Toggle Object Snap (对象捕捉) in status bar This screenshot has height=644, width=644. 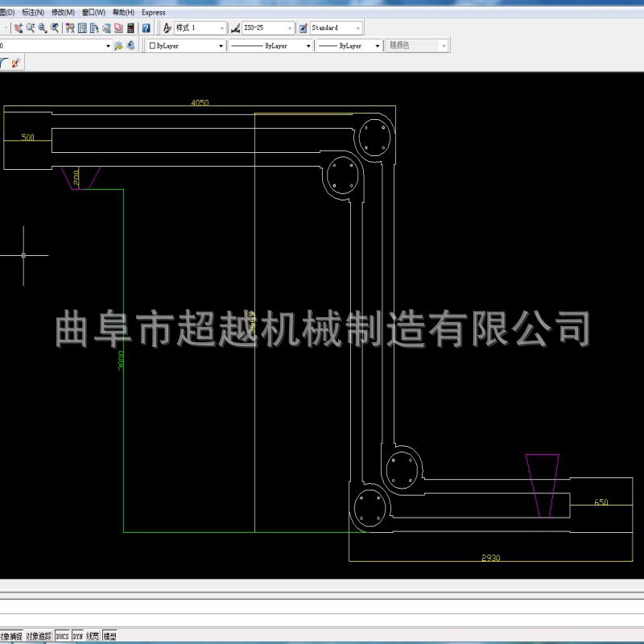pos(11,636)
